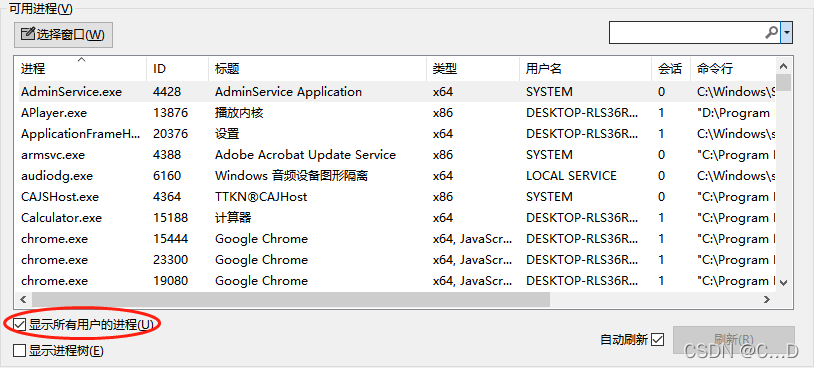Select the Calculator.exe process row

point(397,217)
